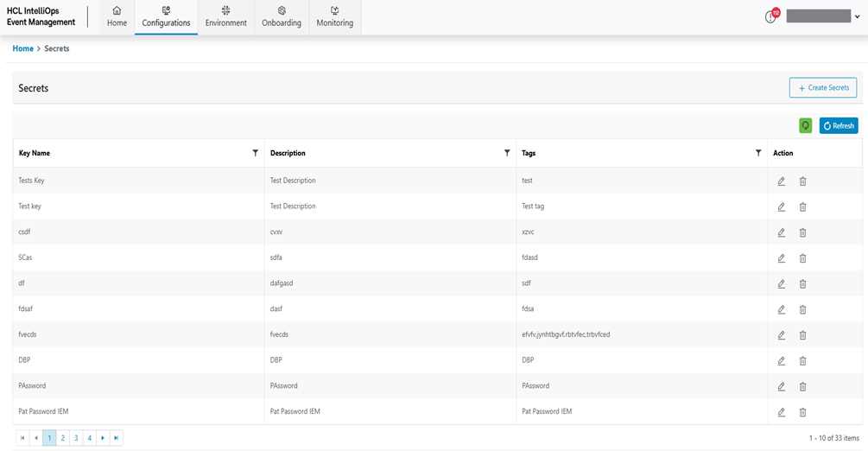Edit the DBP secret entry
The image size is (868, 451).
point(782,361)
